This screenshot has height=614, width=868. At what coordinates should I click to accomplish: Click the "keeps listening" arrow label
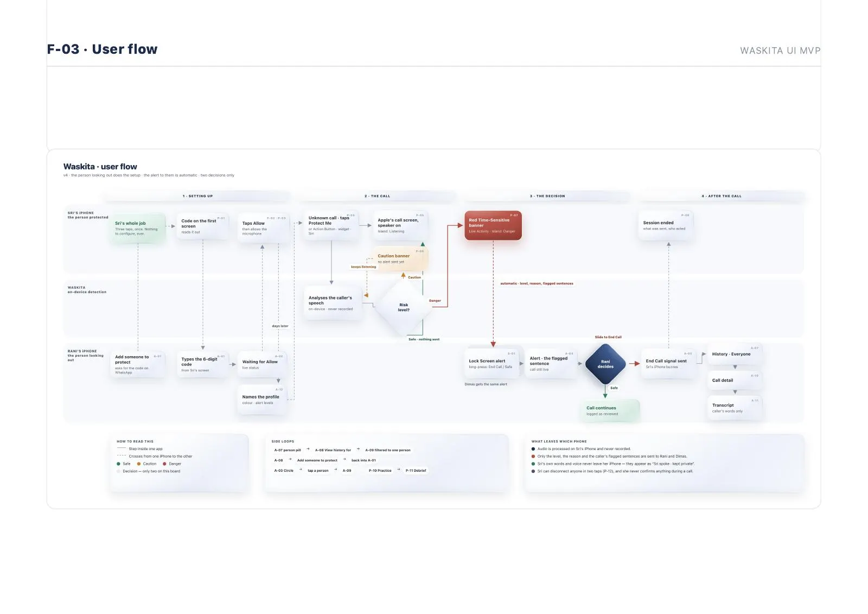(363, 267)
